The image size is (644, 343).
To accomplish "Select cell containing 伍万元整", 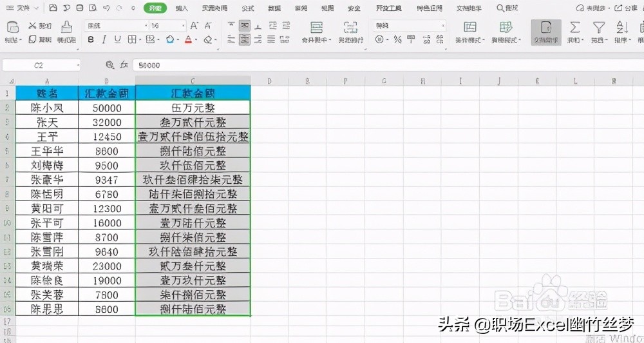I will tap(193, 108).
